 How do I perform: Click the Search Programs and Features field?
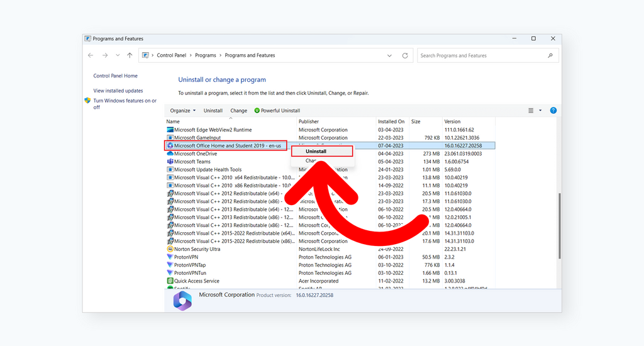tap(488, 55)
